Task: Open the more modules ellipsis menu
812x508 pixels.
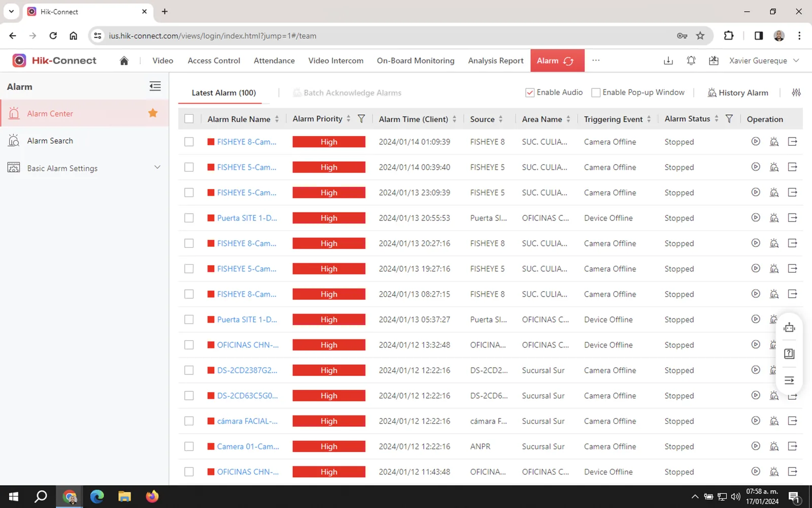Action: pyautogui.click(x=596, y=60)
